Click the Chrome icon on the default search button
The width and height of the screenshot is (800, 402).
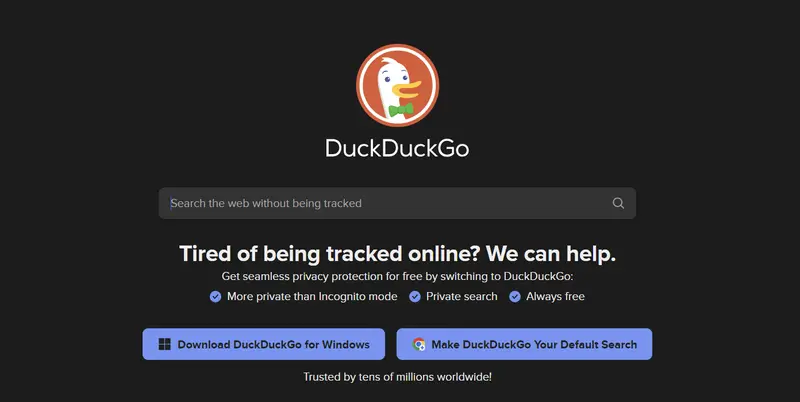pos(419,344)
